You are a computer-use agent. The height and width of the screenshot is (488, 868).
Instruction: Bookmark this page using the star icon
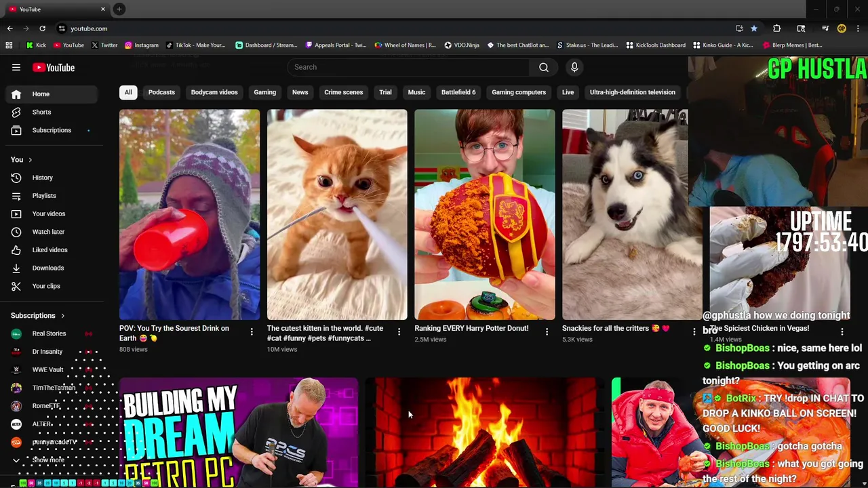pos(754,28)
